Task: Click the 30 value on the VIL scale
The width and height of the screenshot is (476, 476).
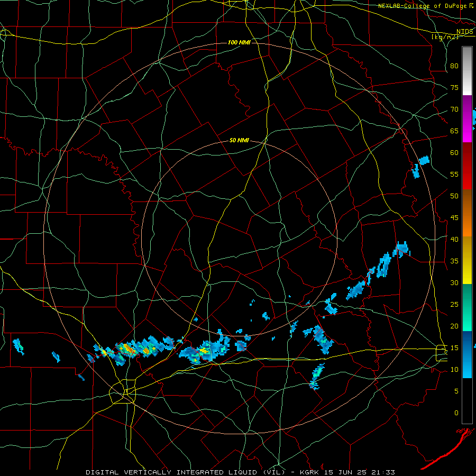Action: pos(454,283)
